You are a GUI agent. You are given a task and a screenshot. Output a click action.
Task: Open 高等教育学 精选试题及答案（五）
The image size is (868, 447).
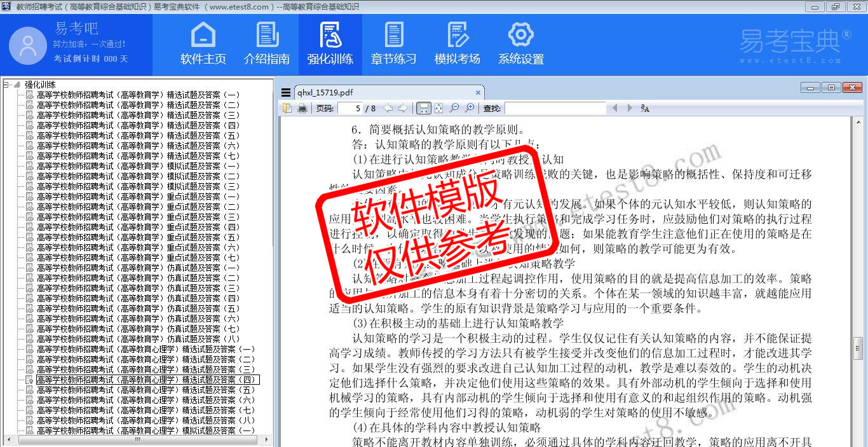139,135
